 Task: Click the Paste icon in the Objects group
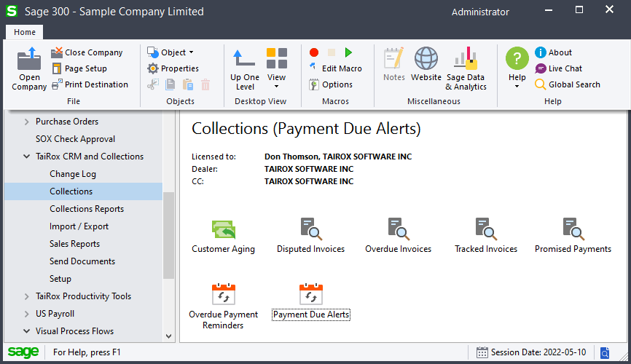[188, 84]
